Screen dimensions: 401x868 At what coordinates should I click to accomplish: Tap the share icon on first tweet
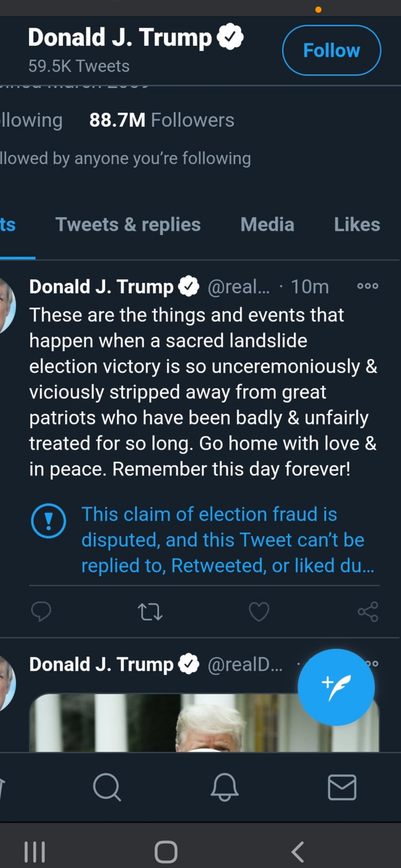(368, 612)
